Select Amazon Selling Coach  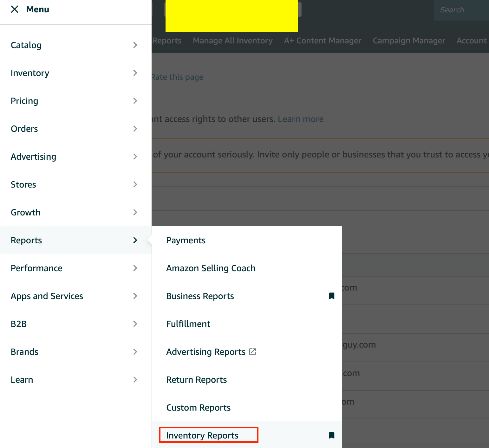click(247, 268)
